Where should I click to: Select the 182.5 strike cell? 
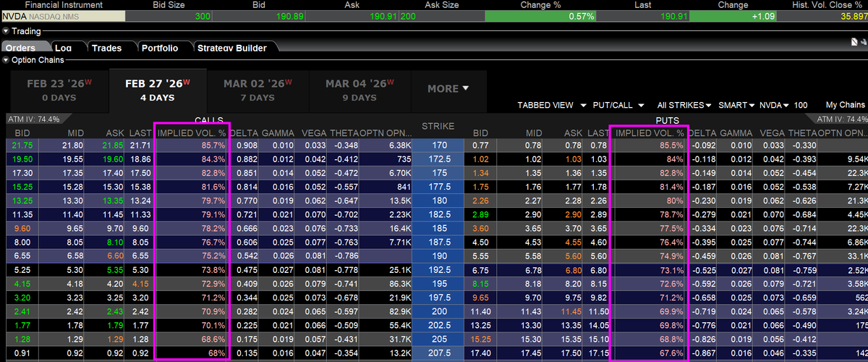point(438,214)
